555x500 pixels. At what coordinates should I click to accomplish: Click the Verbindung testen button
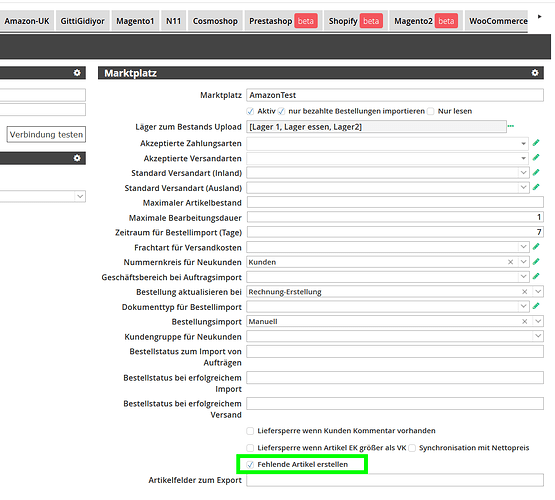(46, 134)
